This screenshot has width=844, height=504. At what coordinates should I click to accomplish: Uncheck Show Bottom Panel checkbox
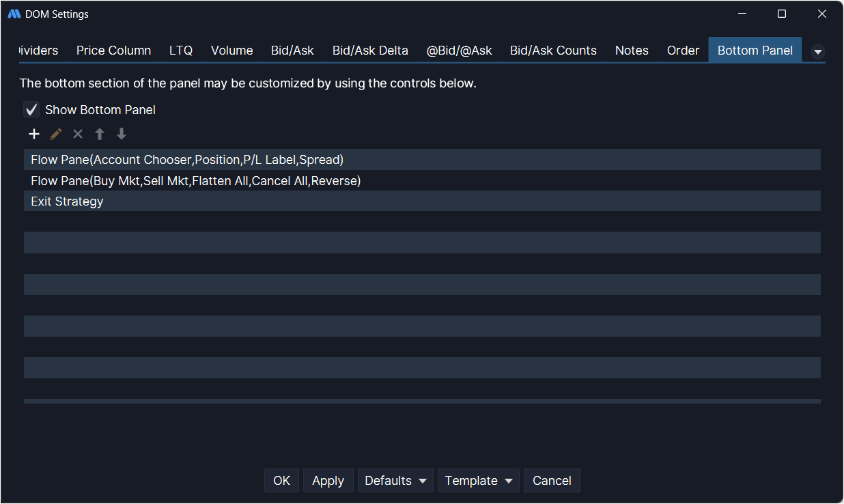pos(32,110)
